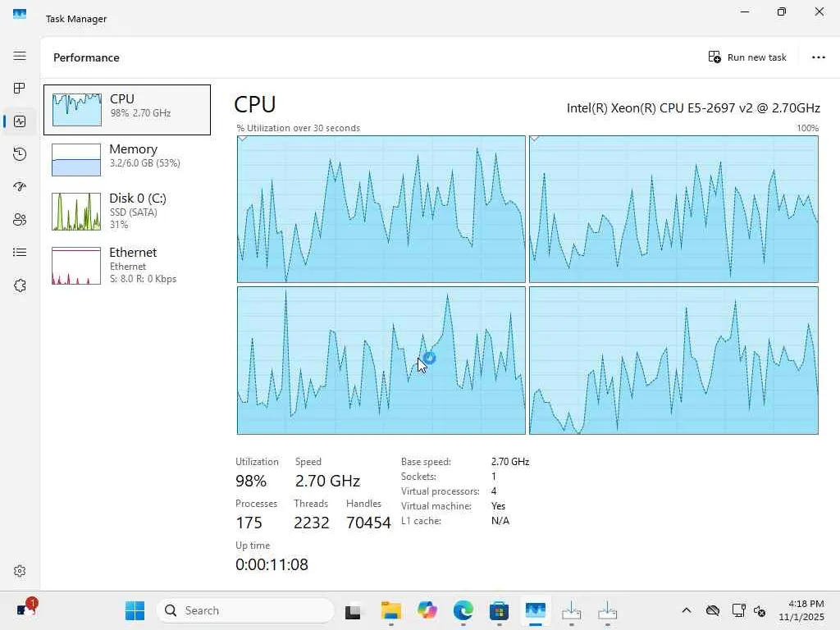Click the Base speed 2.70 GHz value
Viewport: 840px width, 630px height.
(510, 461)
